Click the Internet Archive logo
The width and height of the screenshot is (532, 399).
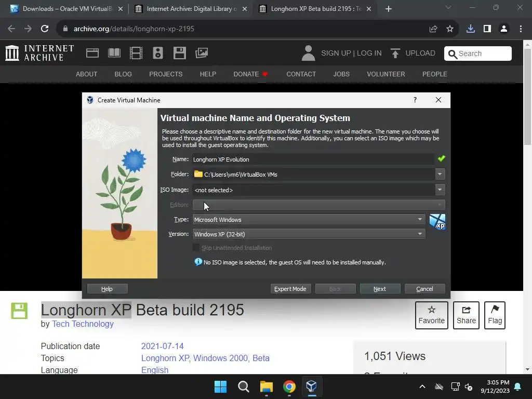point(39,53)
